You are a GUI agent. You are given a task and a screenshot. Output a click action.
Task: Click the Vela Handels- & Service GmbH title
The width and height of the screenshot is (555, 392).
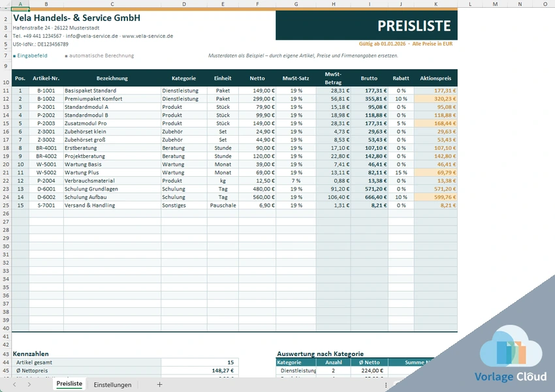[x=76, y=18]
